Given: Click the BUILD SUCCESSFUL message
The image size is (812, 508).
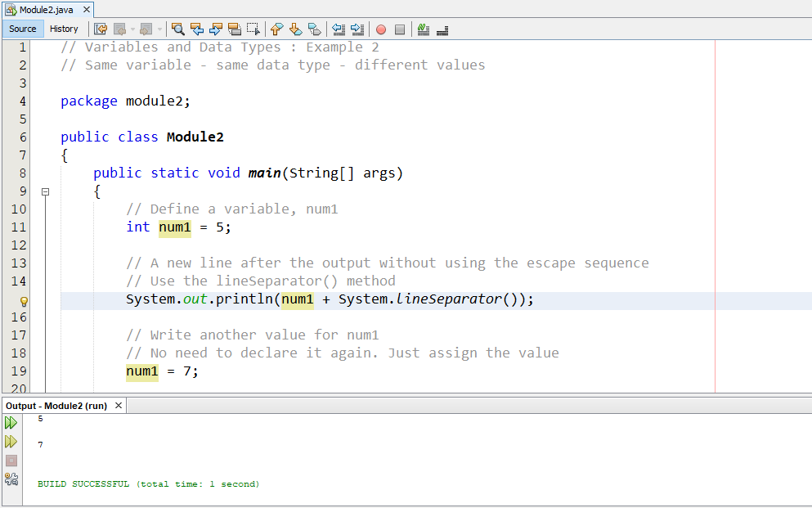Looking at the screenshot, I should [x=148, y=484].
